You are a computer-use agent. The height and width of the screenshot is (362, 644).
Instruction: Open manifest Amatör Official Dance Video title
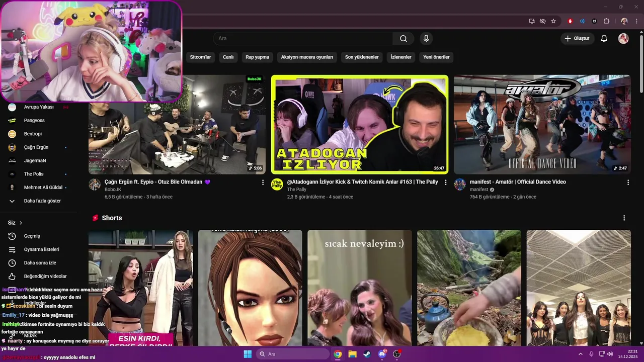pyautogui.click(x=518, y=182)
